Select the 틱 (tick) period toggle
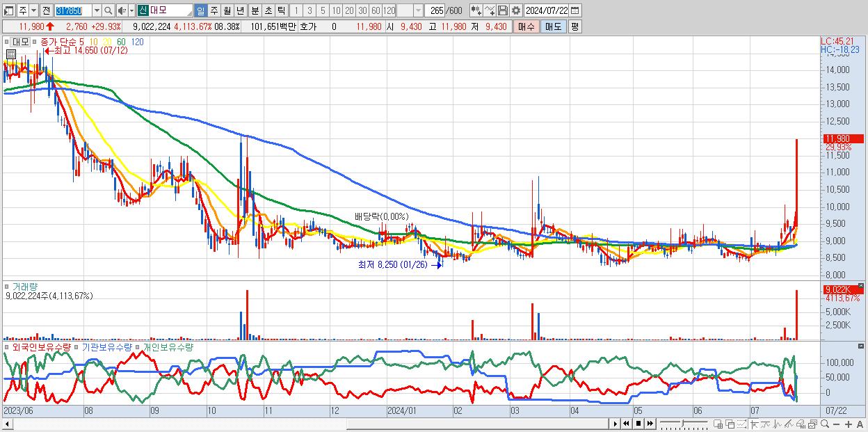Viewport: 868px width, 432px height. pyautogui.click(x=281, y=10)
